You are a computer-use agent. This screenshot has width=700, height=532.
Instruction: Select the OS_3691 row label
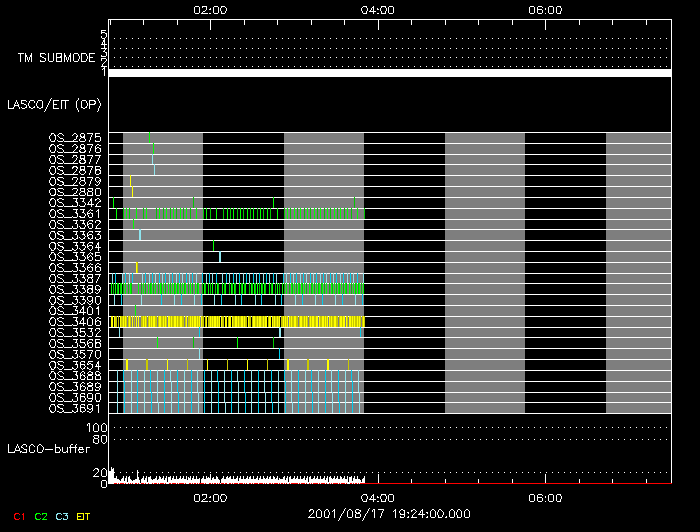[x=75, y=408]
